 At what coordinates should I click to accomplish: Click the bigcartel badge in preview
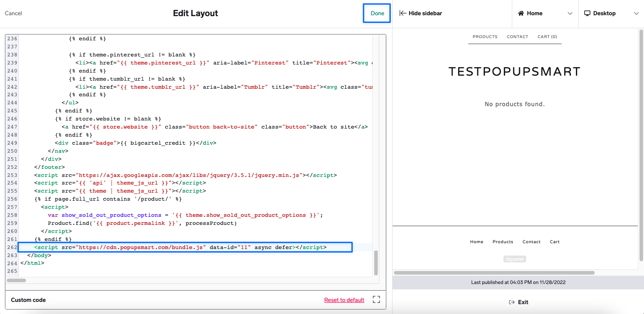click(514, 259)
